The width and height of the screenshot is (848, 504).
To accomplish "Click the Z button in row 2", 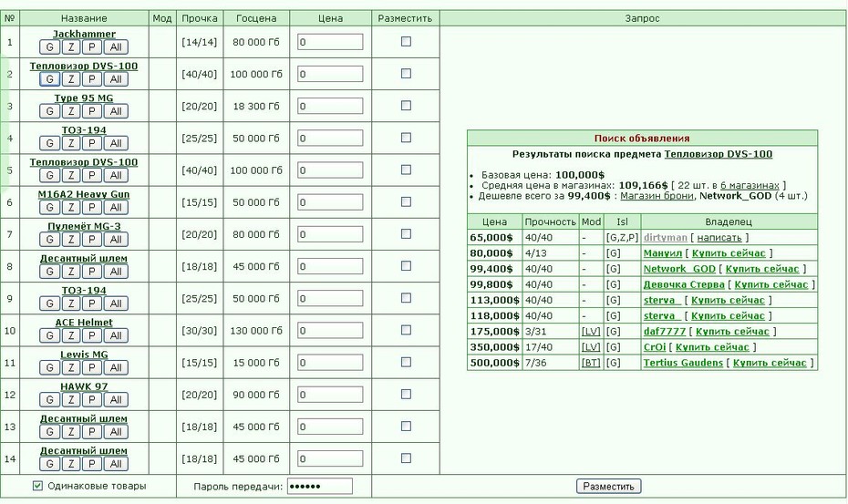I will (x=71, y=79).
